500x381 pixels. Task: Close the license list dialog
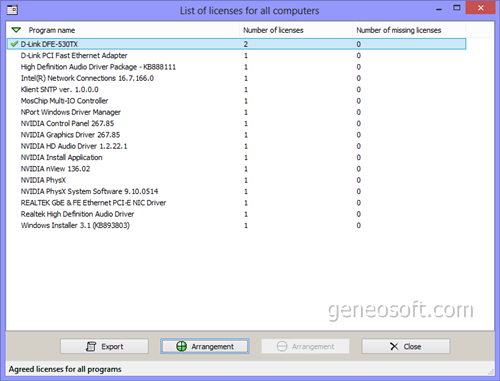406,346
